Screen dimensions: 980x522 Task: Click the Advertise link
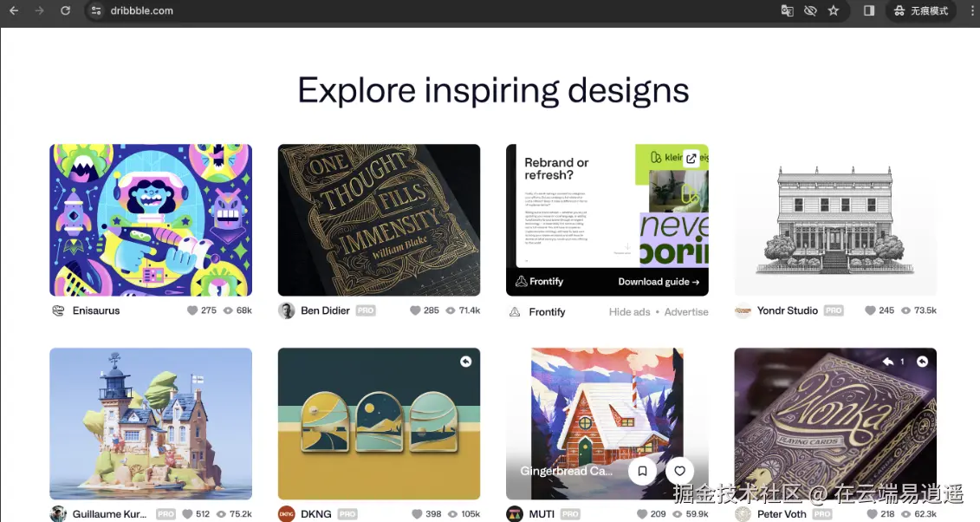point(686,312)
